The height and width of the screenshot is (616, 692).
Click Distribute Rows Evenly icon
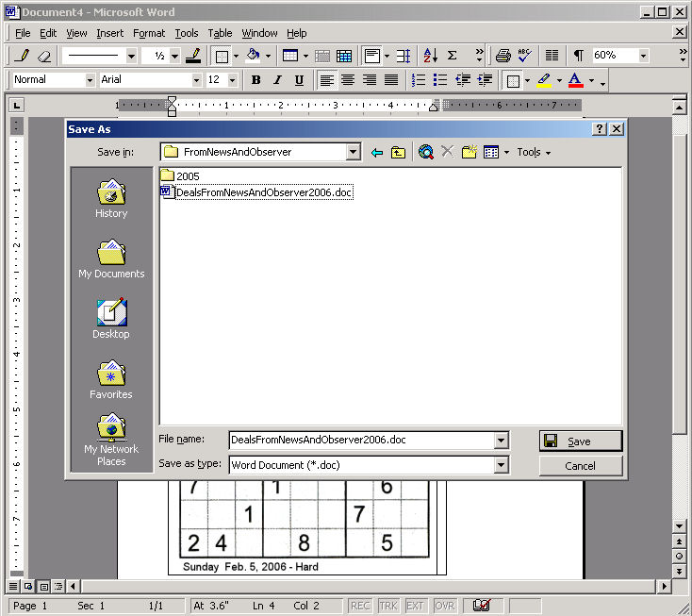403,56
